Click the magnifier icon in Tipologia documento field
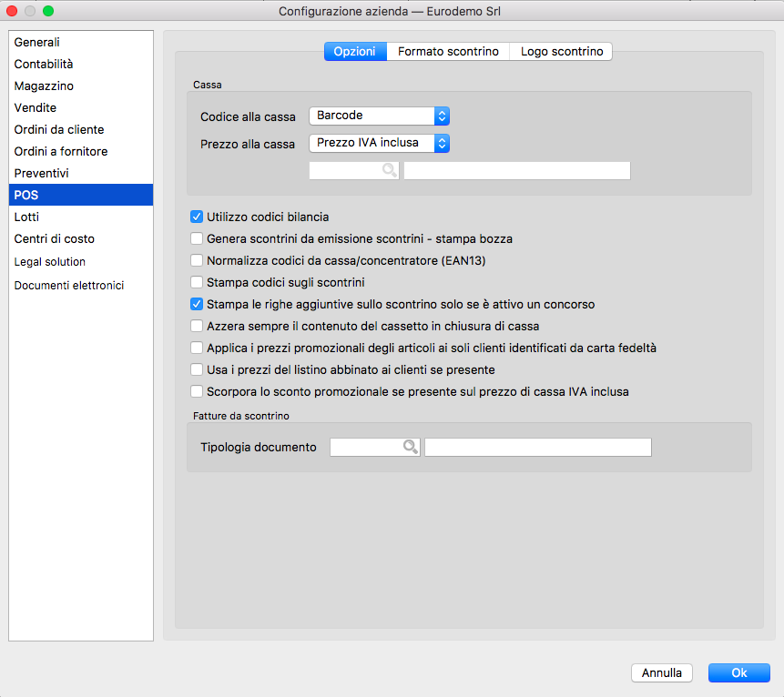This screenshot has width=784, height=697. pyautogui.click(x=411, y=447)
